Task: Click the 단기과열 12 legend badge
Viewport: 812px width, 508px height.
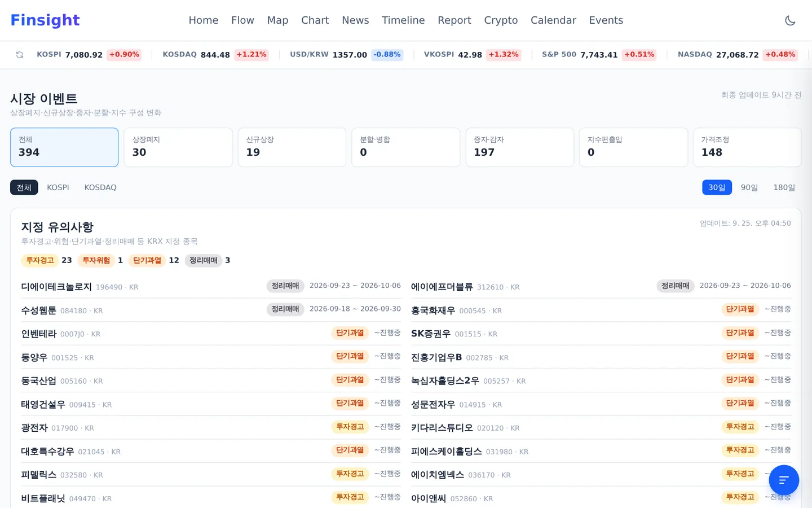Action: (x=153, y=260)
